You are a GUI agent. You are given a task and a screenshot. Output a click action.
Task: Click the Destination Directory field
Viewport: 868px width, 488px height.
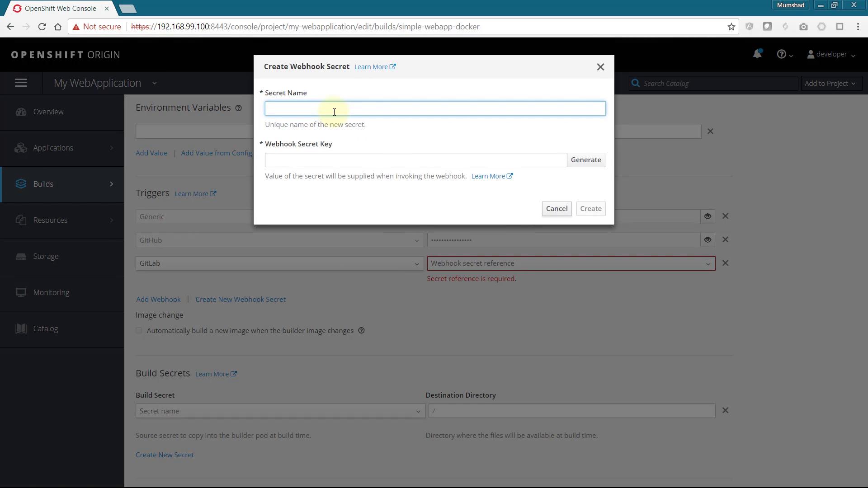coord(572,411)
